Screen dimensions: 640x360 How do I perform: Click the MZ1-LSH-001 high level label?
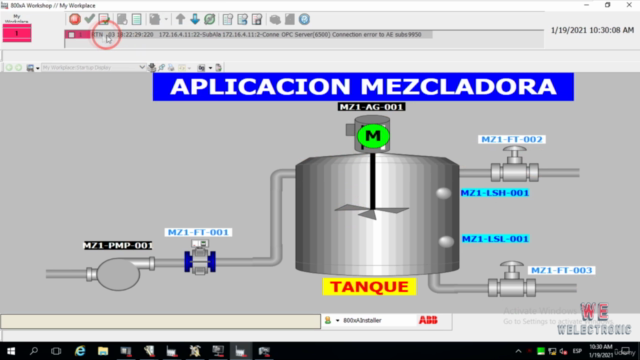[x=495, y=193]
